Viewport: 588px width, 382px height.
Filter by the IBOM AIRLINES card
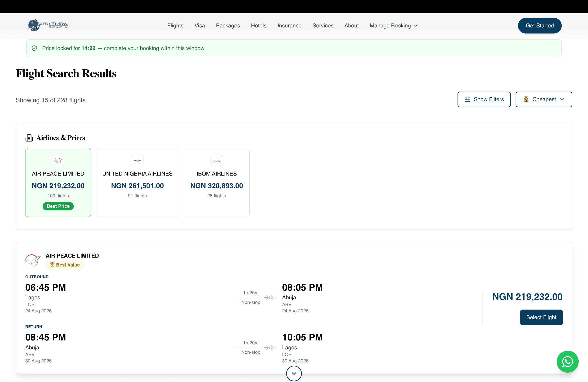tap(217, 182)
